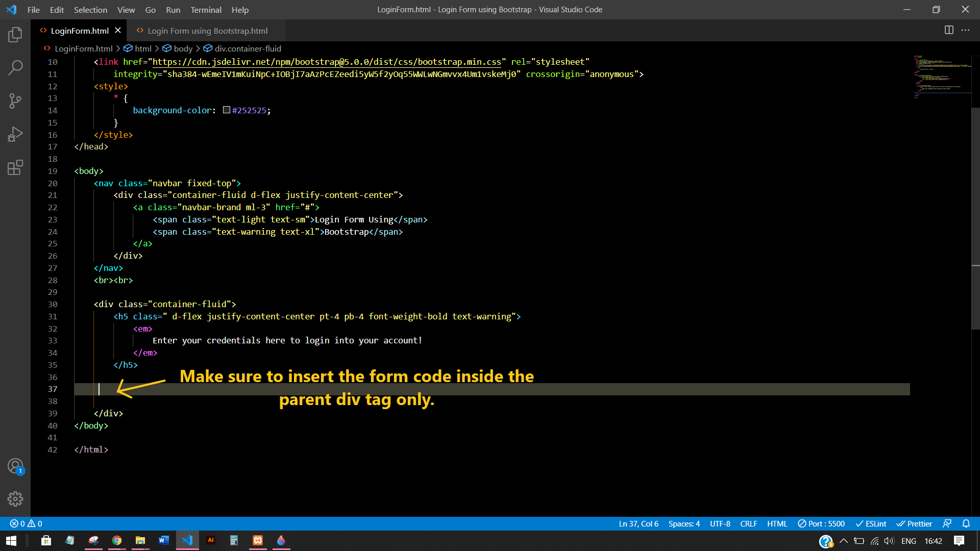Viewport: 980px width, 551px height.
Task: Toggle ESLint status bar item
Action: (871, 523)
